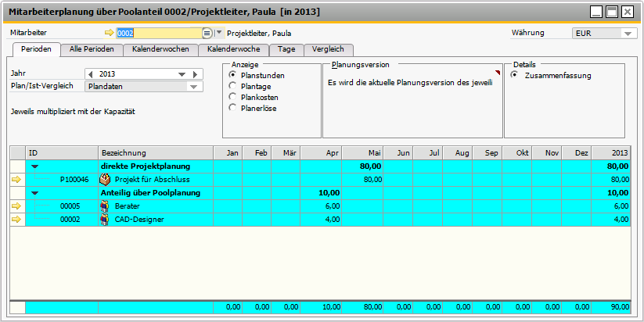
Task: Click the link arrow for row P100046
Action: click(16, 179)
